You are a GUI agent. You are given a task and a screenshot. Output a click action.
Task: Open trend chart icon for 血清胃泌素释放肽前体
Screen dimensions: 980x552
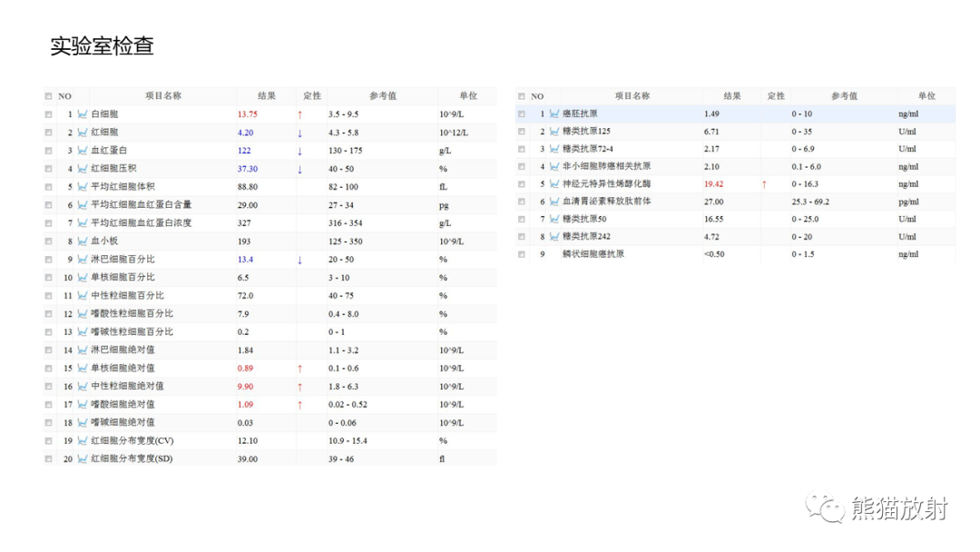pyautogui.click(x=554, y=202)
